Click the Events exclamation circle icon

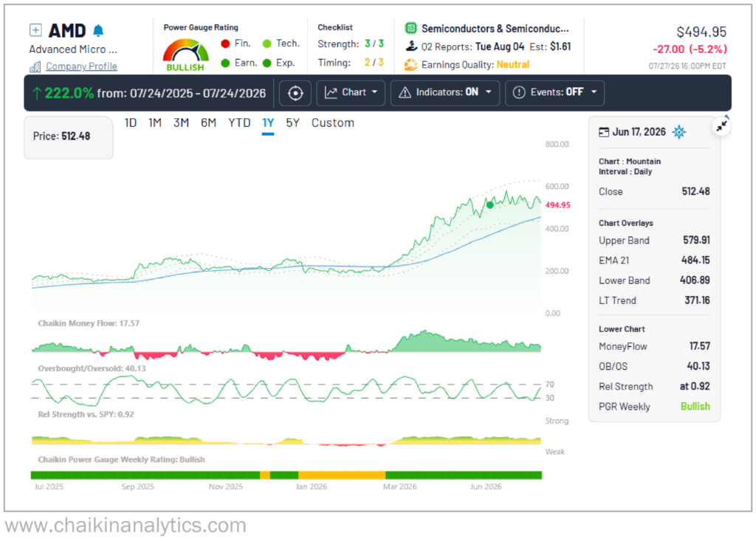(x=519, y=92)
